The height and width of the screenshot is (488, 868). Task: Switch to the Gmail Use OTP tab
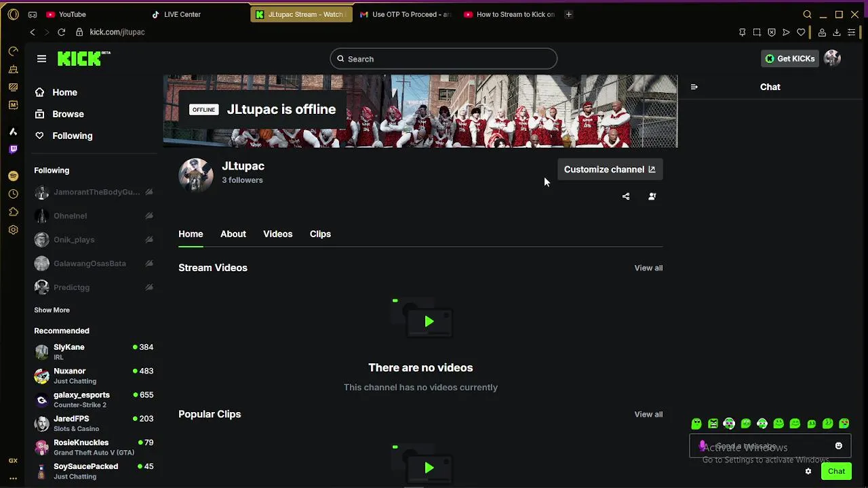point(406,14)
